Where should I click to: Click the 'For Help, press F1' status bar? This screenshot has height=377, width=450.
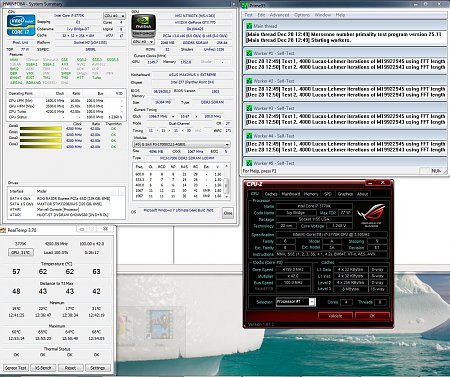[x=260, y=171]
